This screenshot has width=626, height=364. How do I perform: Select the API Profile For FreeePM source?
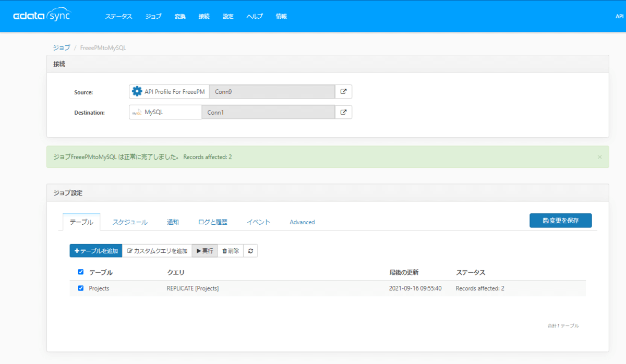tap(170, 91)
